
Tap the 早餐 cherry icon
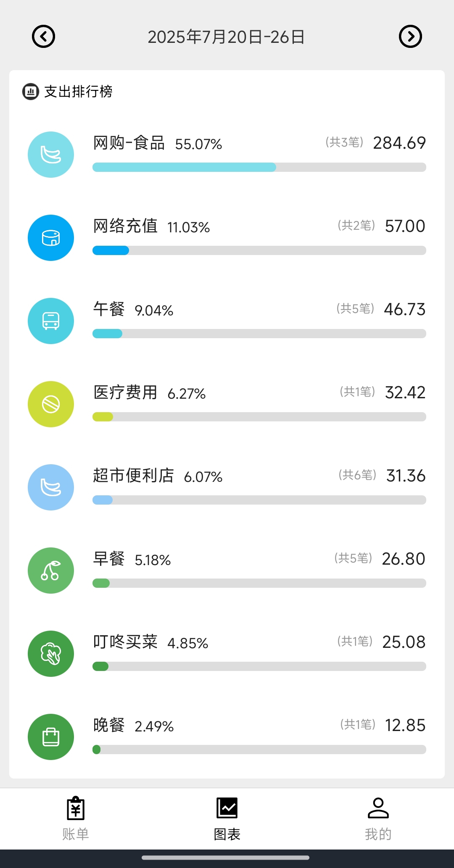pos(51,571)
